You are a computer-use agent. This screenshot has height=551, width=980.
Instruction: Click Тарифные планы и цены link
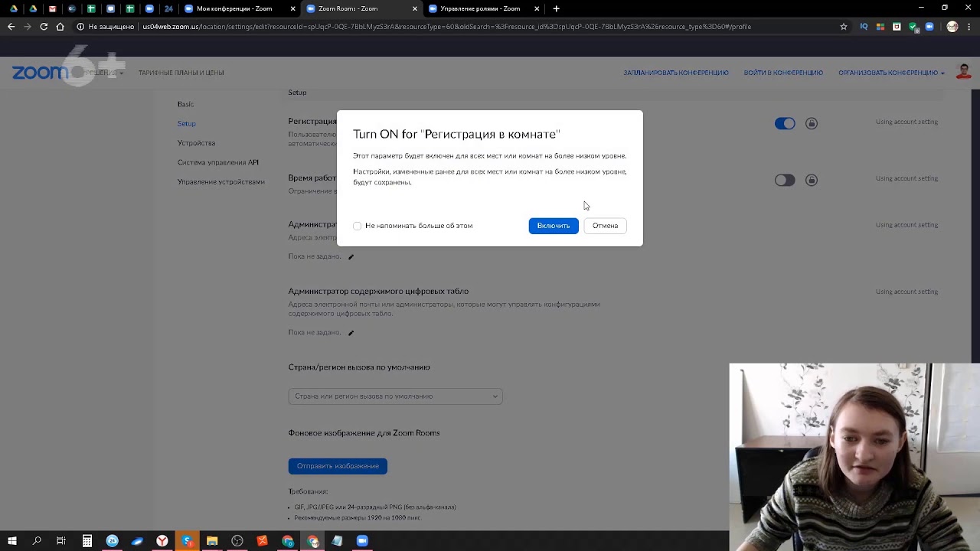181,73
